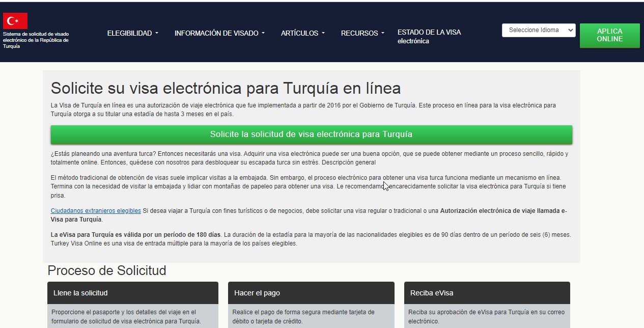The height and width of the screenshot is (328, 644).
Task: Click the Proceso de Solicitud section heading
Action: 107,270
